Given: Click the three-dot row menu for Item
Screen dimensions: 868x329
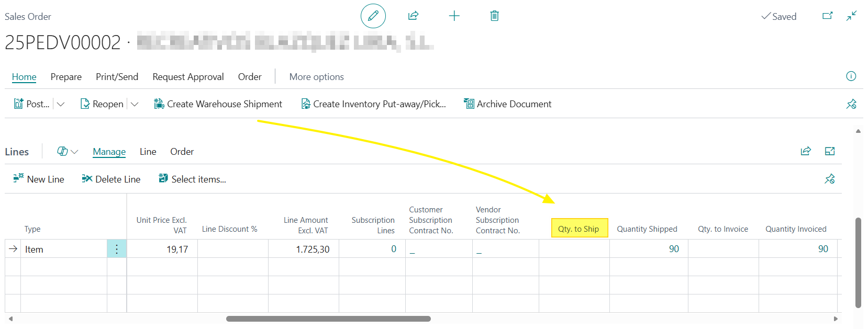Looking at the screenshot, I should (117, 249).
